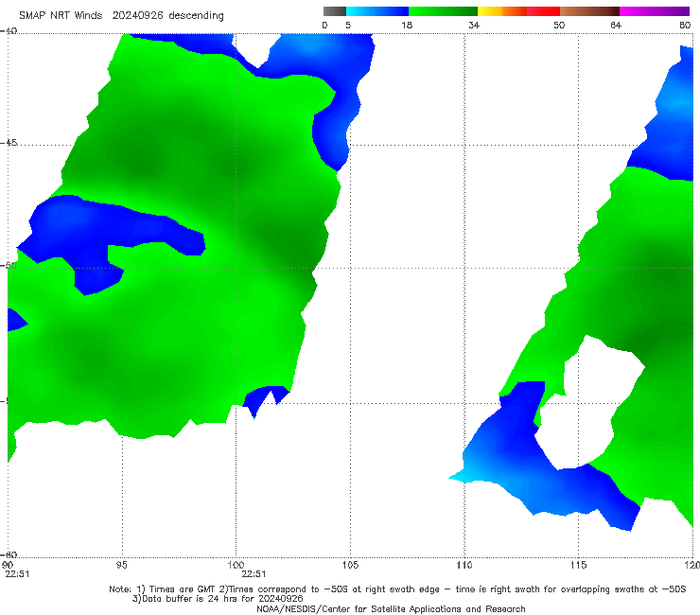Click the gray segment of the wind color bar
The height and width of the screenshot is (615, 700).
(x=335, y=11)
